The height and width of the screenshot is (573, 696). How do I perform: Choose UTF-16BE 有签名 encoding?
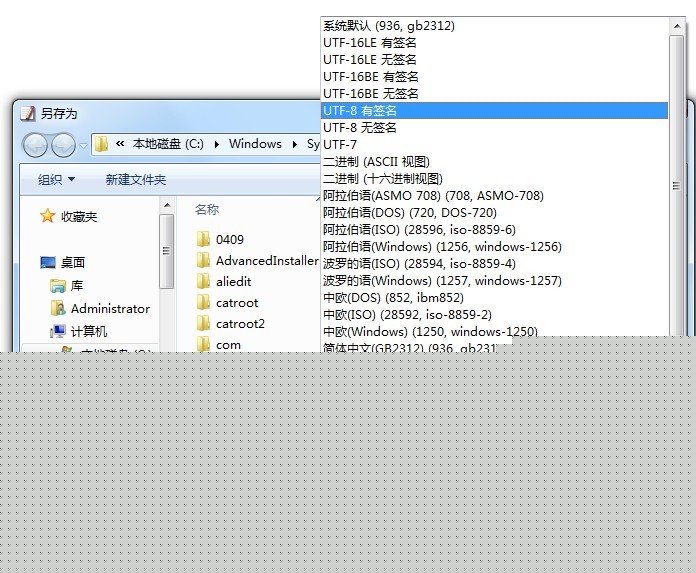point(494,77)
